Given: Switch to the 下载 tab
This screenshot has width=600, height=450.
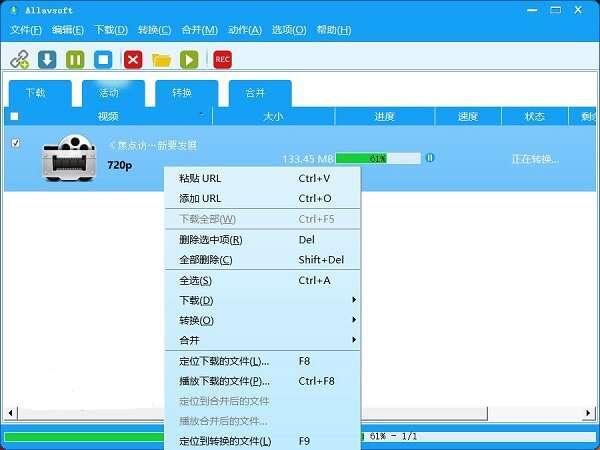Looking at the screenshot, I should point(40,93).
